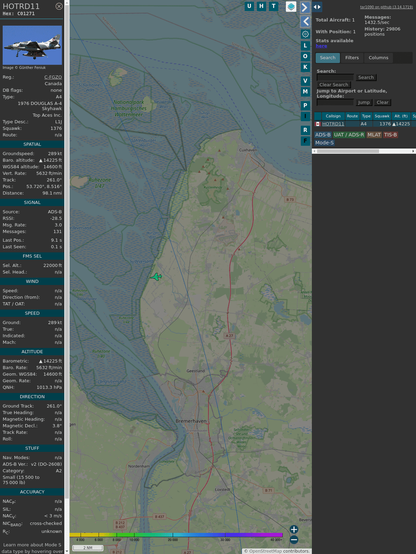Click the Mode-S source legend label
The width and height of the screenshot is (416, 554).
[324, 143]
